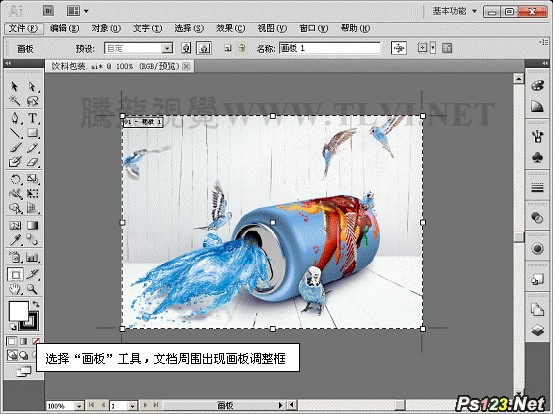Open the Stroke panel icon
The height and width of the screenshot is (414, 553).
click(x=537, y=188)
